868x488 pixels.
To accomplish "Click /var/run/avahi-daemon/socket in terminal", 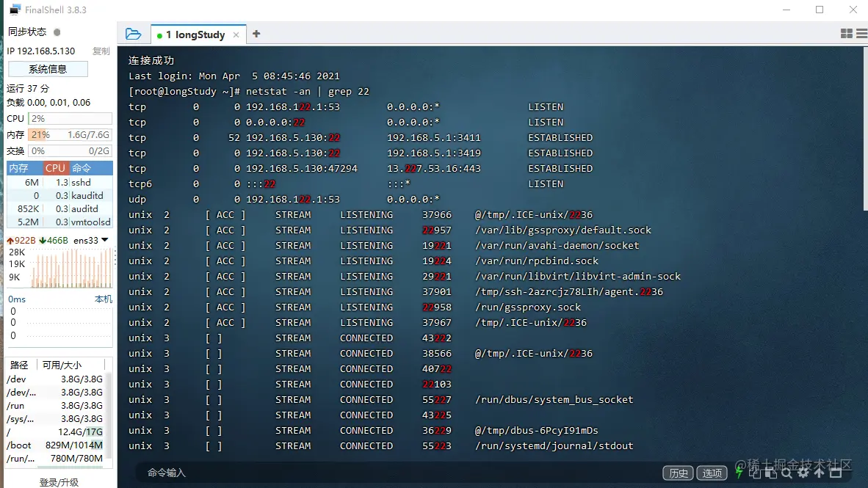I will point(557,245).
